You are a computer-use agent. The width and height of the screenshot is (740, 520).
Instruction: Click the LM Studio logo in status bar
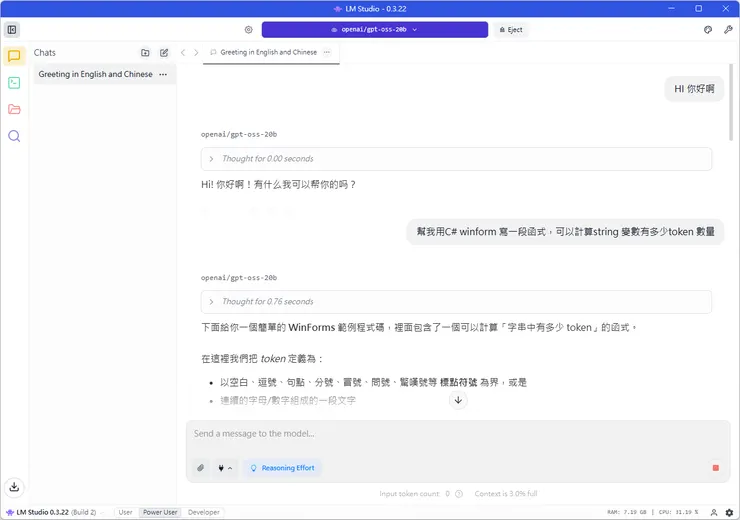click(x=9, y=512)
